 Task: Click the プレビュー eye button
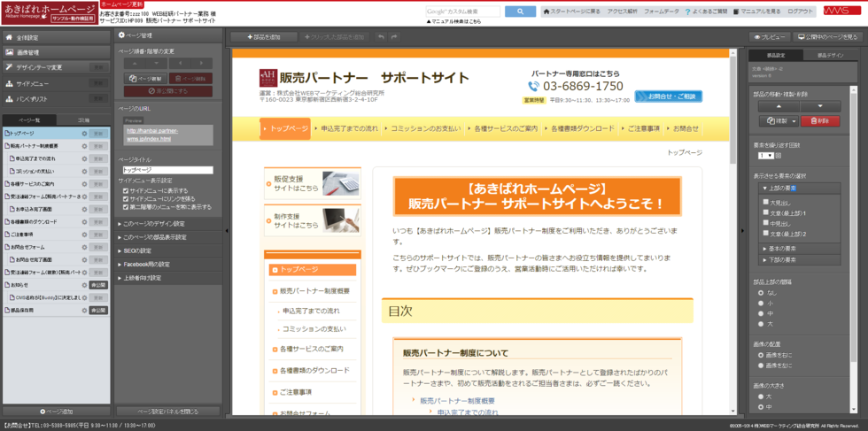(771, 37)
